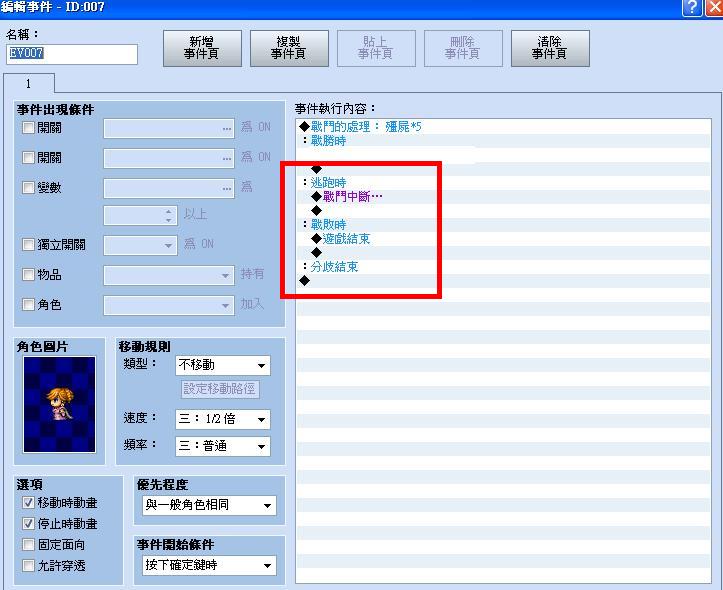Image resolution: width=723 pixels, height=590 pixels.
Task: Close the 編輯事件 dialog
Action: 714,8
